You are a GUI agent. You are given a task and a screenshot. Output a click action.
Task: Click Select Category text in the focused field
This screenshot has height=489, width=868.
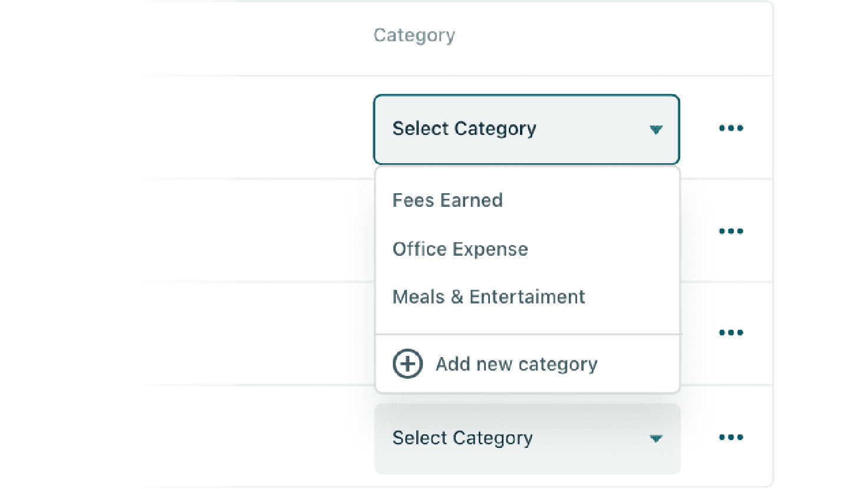click(464, 128)
